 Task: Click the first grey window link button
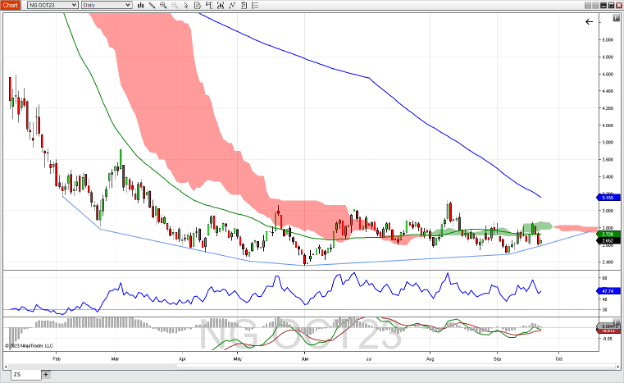click(x=588, y=5)
